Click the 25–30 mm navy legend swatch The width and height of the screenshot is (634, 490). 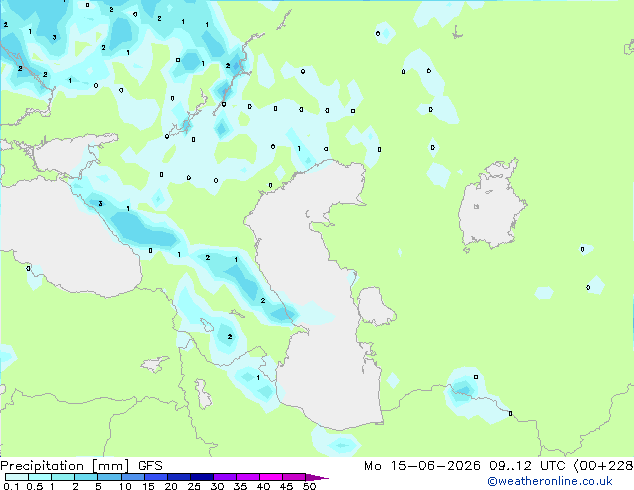[201, 477]
